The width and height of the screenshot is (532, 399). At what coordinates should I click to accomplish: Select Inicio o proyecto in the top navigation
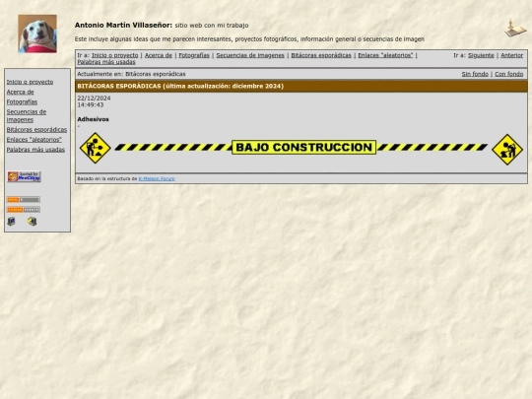[115, 55]
